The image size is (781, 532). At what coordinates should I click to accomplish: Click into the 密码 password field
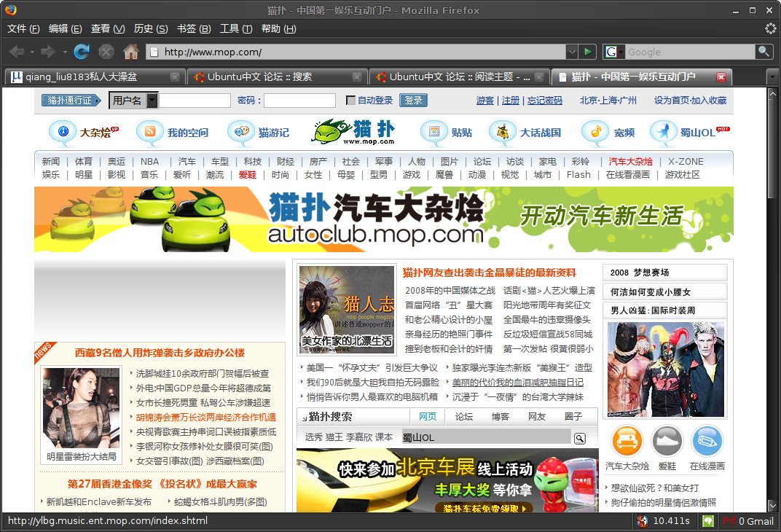(299, 101)
